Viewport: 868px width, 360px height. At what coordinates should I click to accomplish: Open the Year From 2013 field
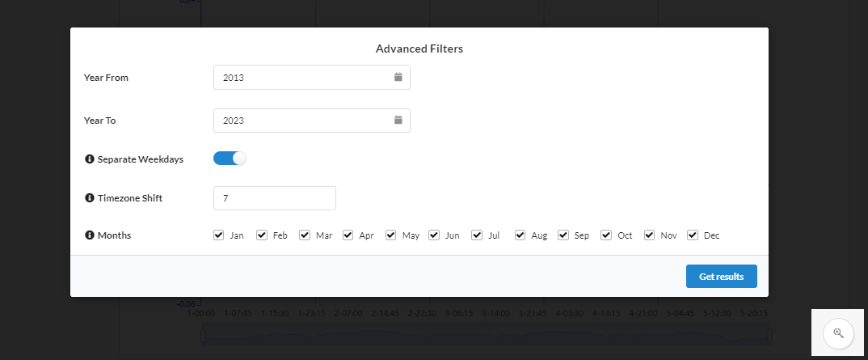tap(312, 77)
